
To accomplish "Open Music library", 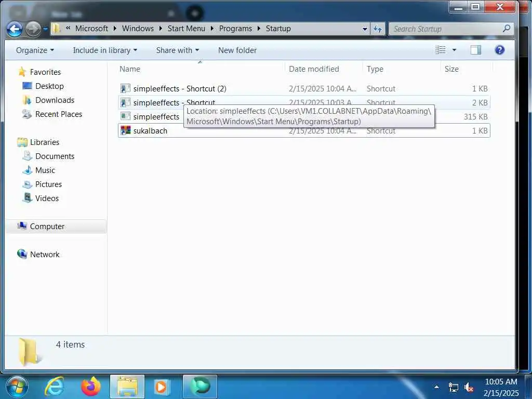I will pos(45,170).
